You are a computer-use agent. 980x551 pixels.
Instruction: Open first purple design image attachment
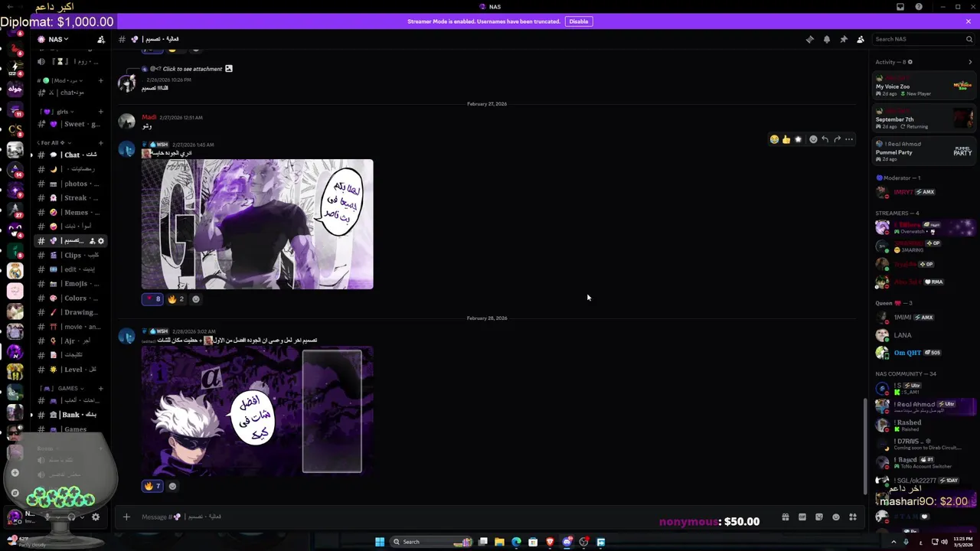click(257, 224)
